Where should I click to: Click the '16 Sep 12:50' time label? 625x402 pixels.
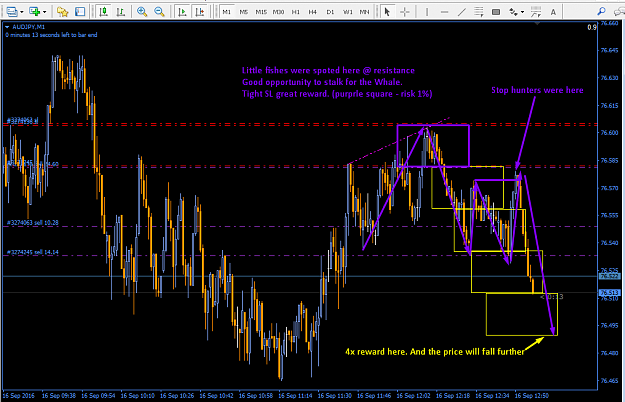[x=532, y=396]
